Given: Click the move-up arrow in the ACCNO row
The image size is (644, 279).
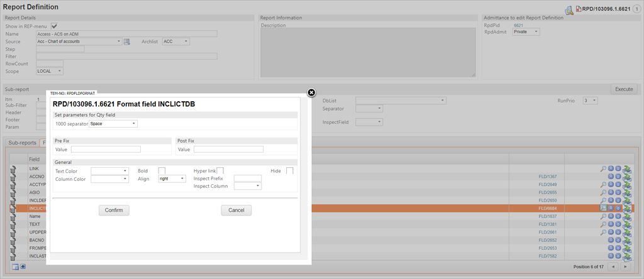Looking at the screenshot, I should coord(610,177).
